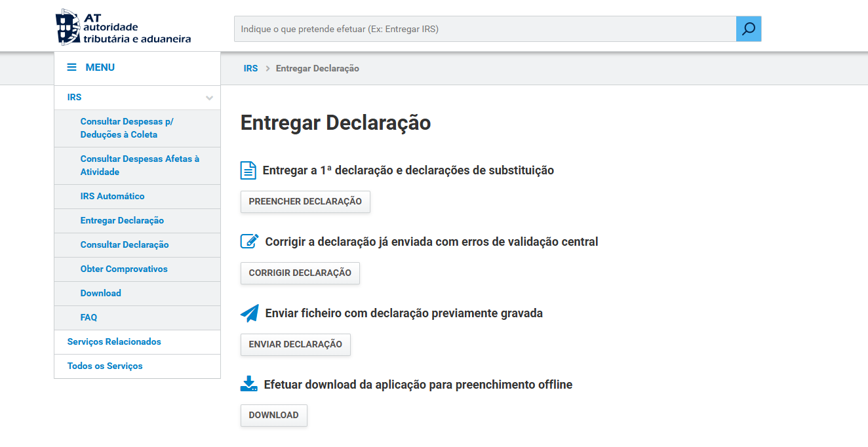Click the AT Autoridade Tributária logo
Screen dimensions: 868x447
(123, 28)
